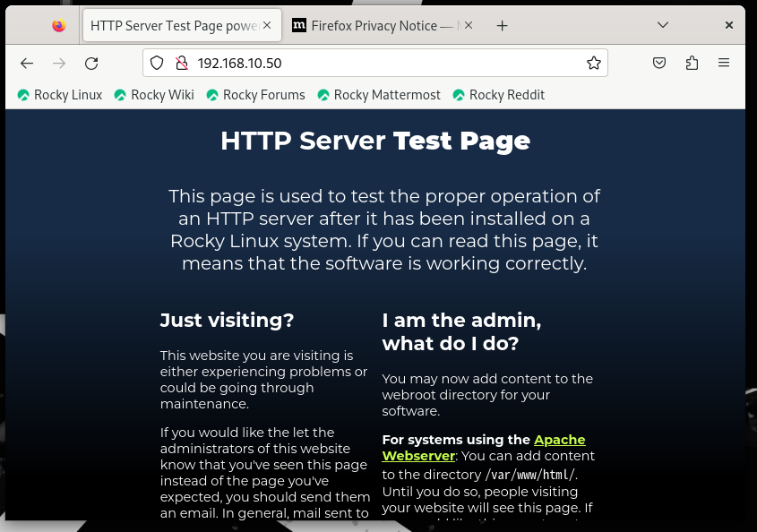
Task: Open the Rocky Reddit bookmark
Action: point(499,95)
